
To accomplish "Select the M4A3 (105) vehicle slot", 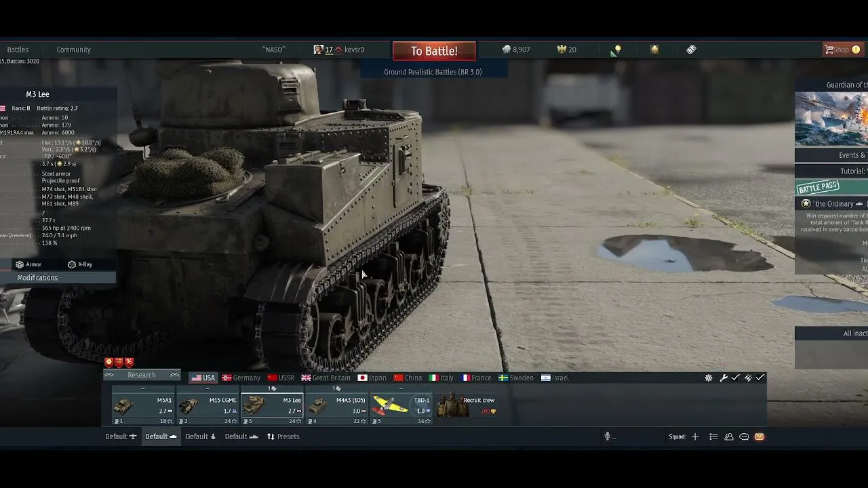I will [x=336, y=405].
